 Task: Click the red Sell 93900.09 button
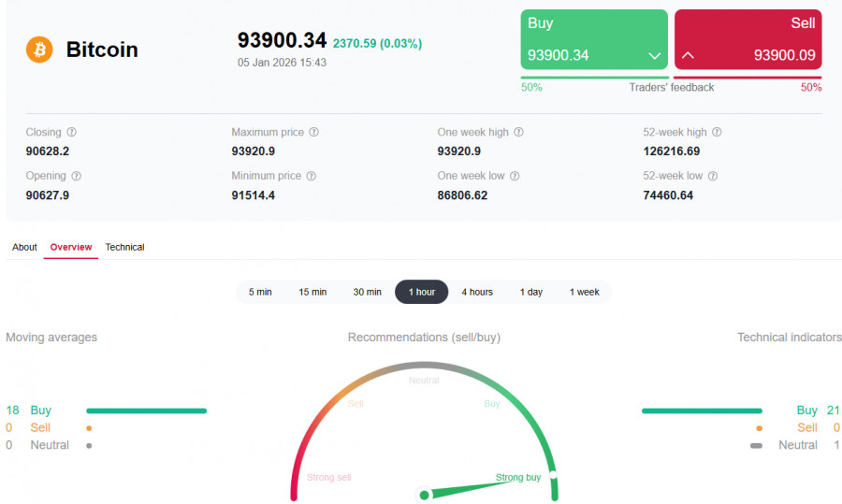pyautogui.click(x=748, y=39)
